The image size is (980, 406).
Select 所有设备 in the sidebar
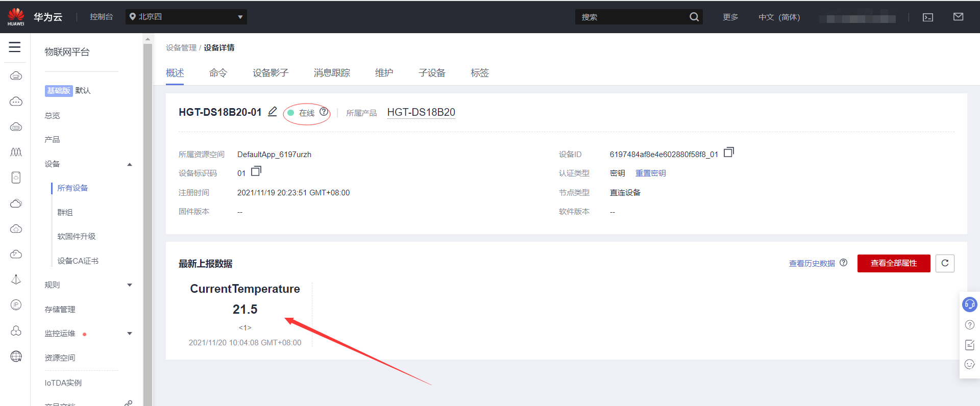point(72,188)
